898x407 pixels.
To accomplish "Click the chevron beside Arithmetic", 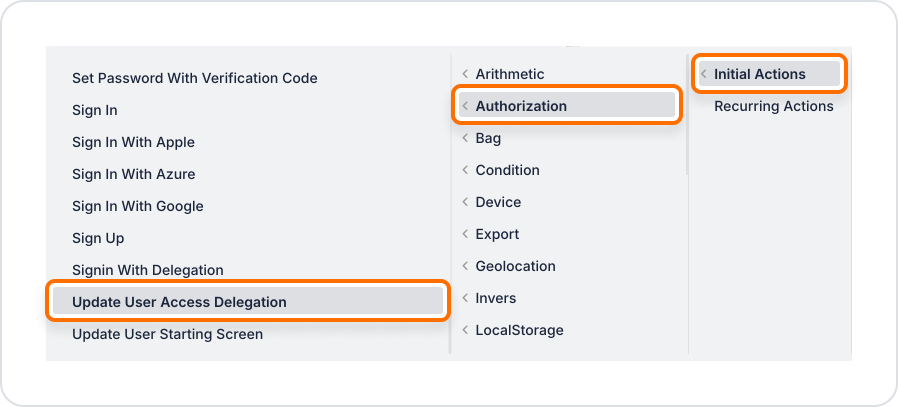I will 465,74.
